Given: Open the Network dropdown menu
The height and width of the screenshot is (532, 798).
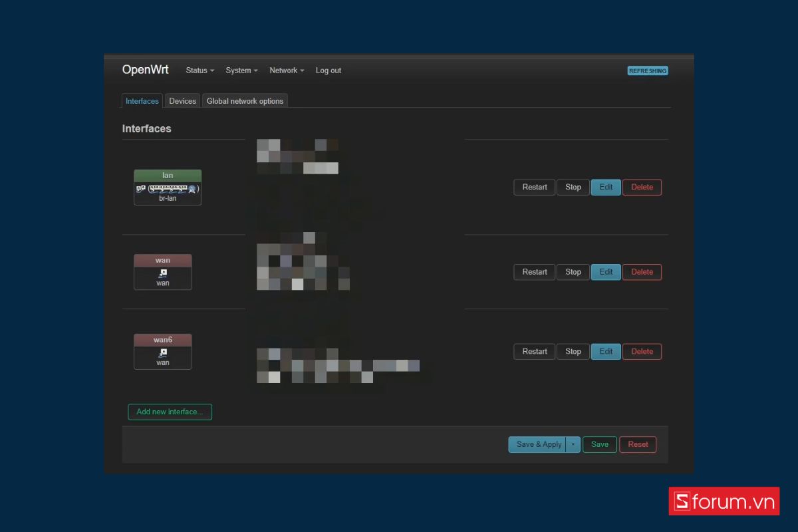Looking at the screenshot, I should 287,70.
